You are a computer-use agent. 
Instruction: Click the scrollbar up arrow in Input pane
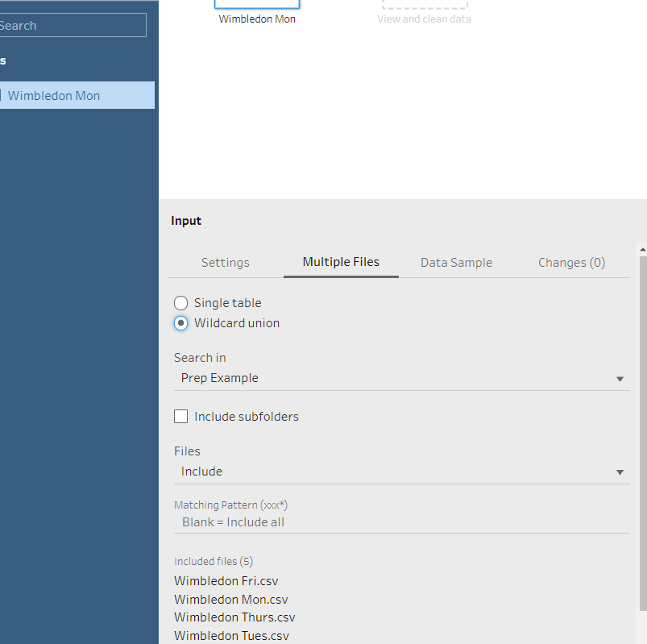(642, 249)
